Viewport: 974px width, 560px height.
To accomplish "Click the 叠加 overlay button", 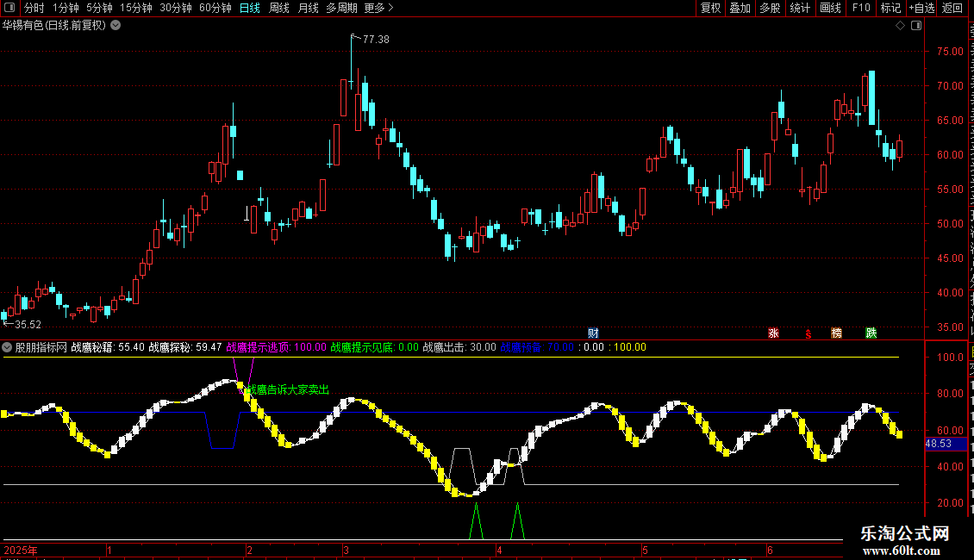I will 740,8.
